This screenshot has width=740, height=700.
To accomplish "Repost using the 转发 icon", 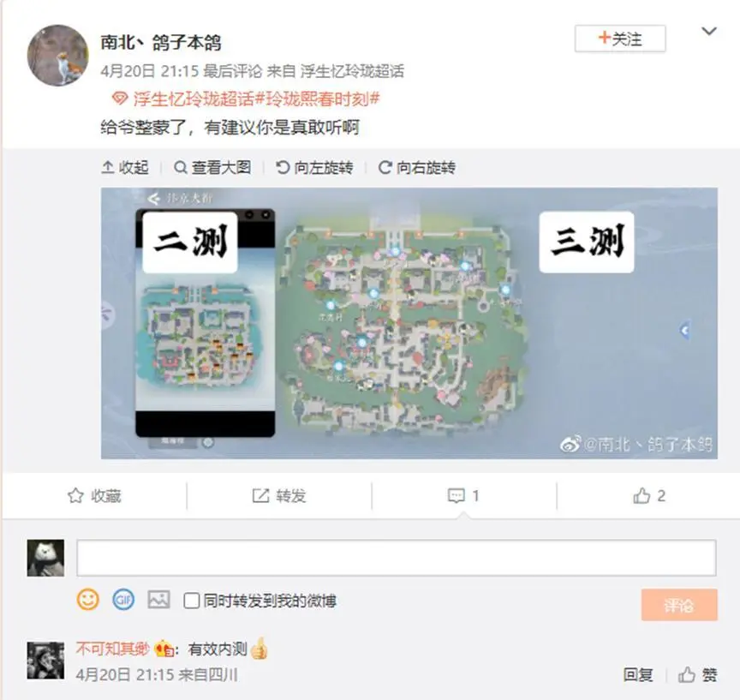I will (279, 495).
